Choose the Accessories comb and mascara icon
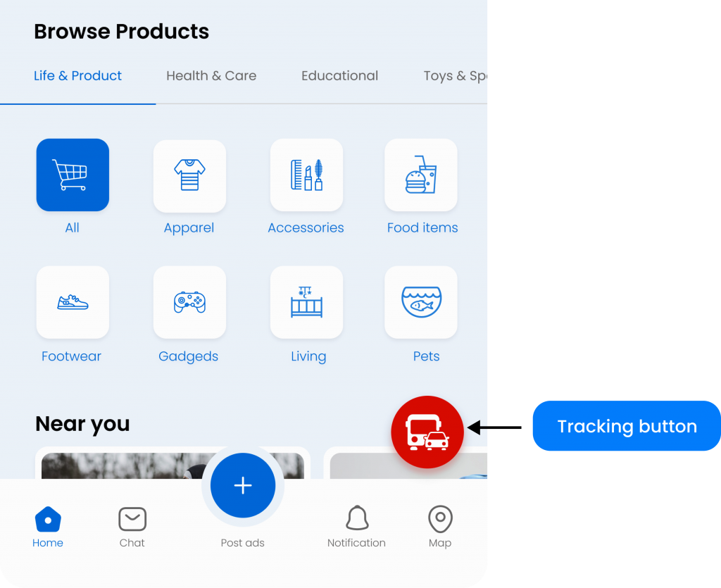Screen dimensions: 721x588 pyautogui.click(x=306, y=175)
